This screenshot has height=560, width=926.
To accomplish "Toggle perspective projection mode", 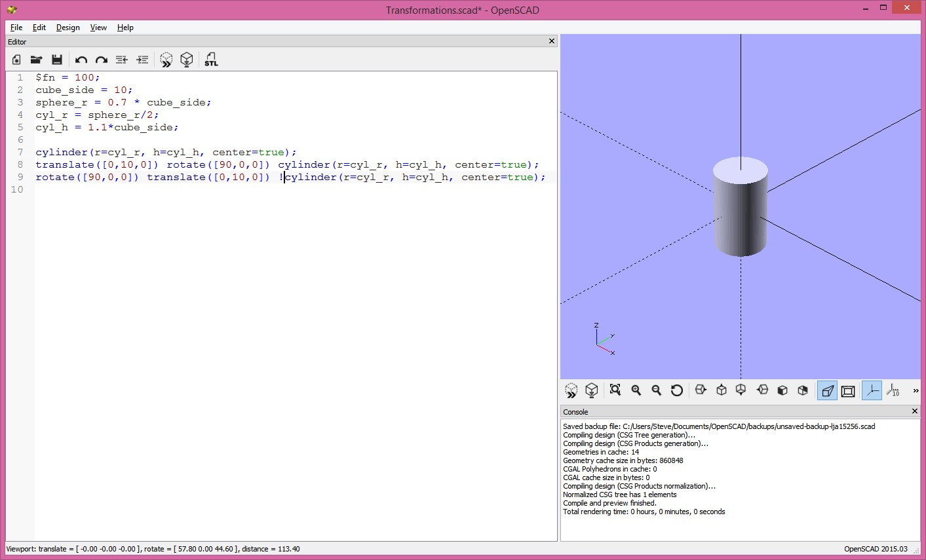I will pos(827,390).
